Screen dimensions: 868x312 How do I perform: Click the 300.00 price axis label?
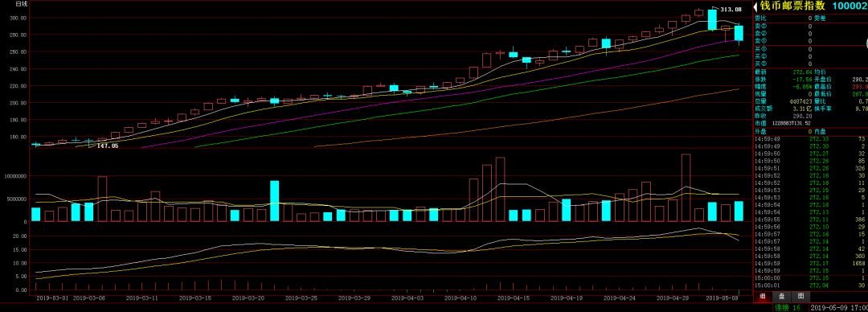click(x=18, y=18)
